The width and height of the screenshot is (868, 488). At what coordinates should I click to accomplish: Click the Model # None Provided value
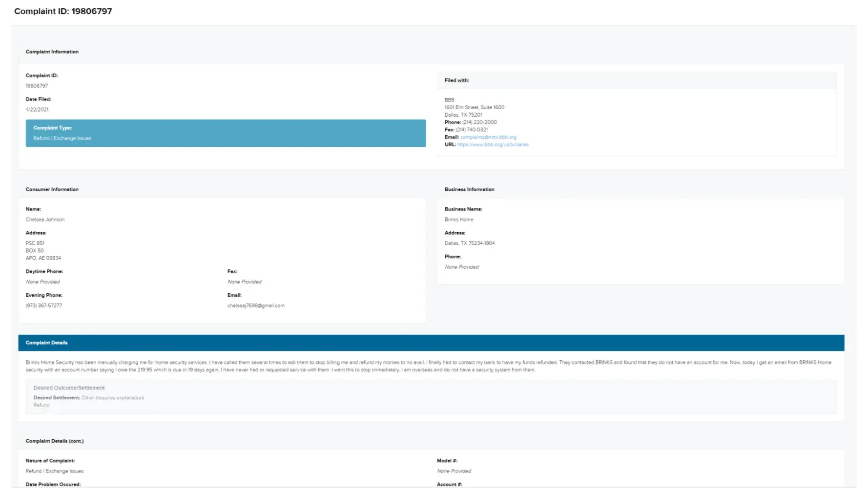[x=454, y=471]
